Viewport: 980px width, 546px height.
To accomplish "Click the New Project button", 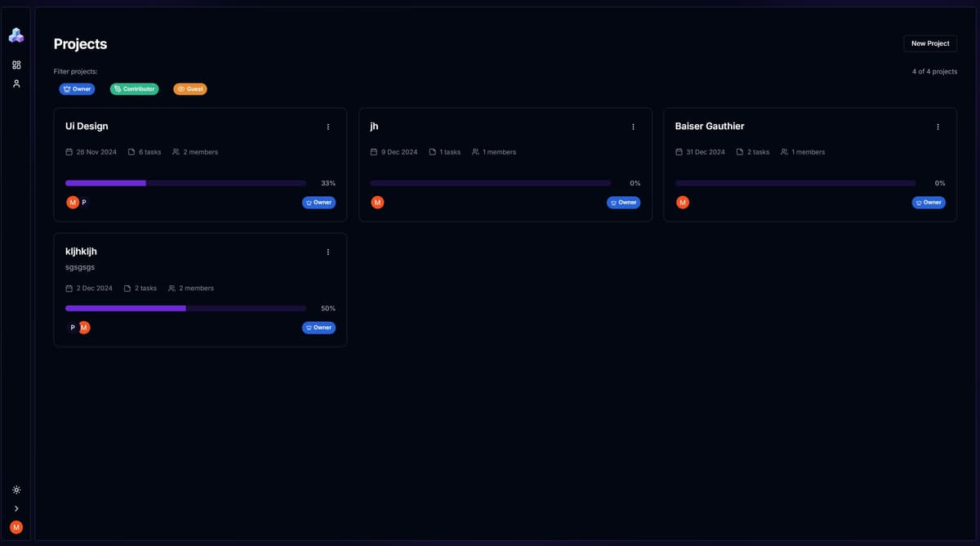I will point(929,43).
